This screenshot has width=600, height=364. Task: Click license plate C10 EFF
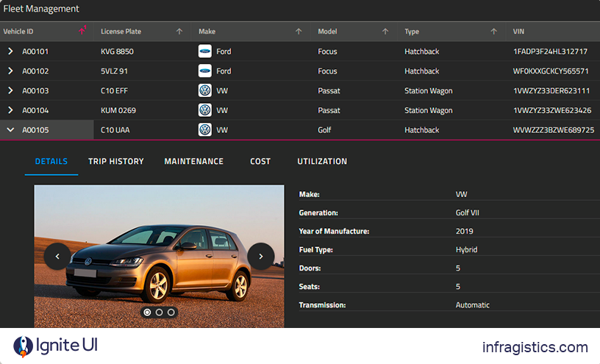point(114,90)
